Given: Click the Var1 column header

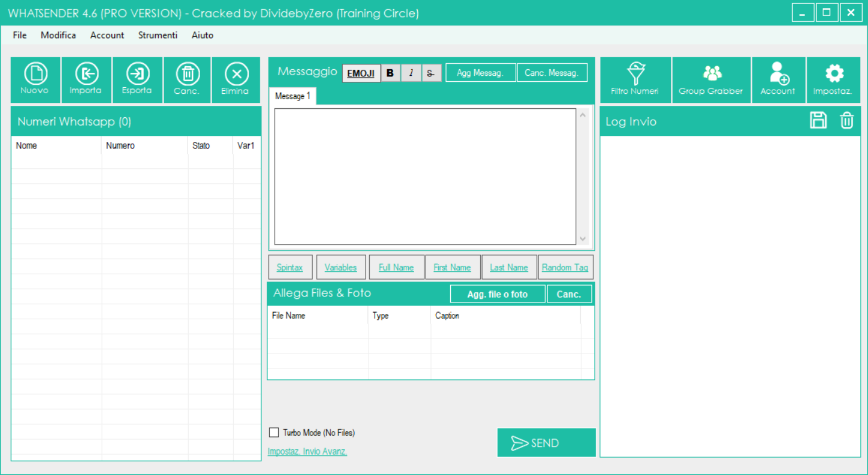Looking at the screenshot, I should (246, 146).
